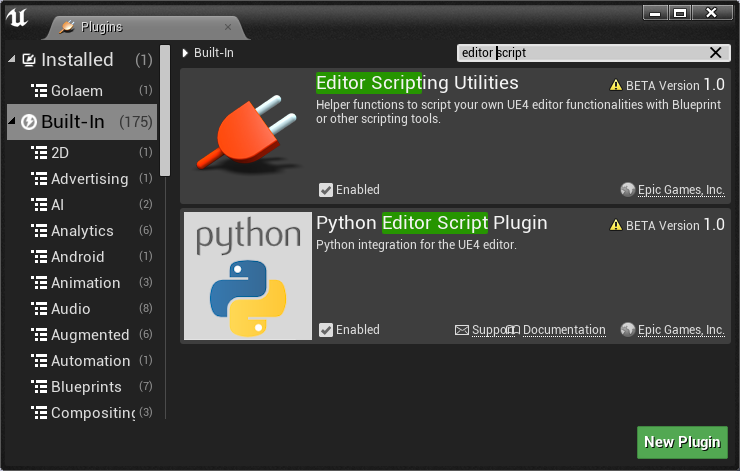The width and height of the screenshot is (740, 471).
Task: Clear the search box with X
Action: pos(715,52)
